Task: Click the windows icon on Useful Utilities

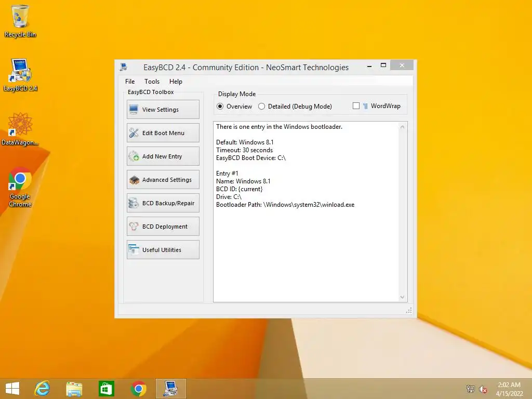Action: pyautogui.click(x=134, y=250)
